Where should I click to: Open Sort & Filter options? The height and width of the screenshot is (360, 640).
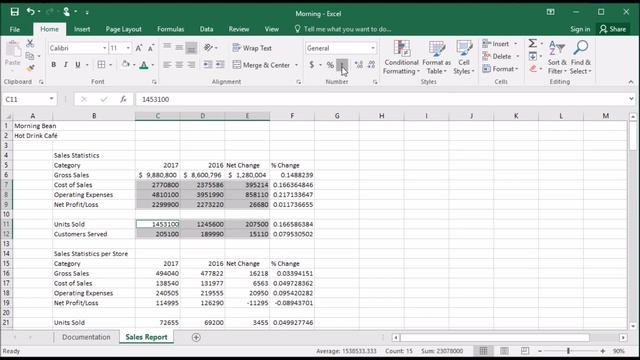(557, 57)
